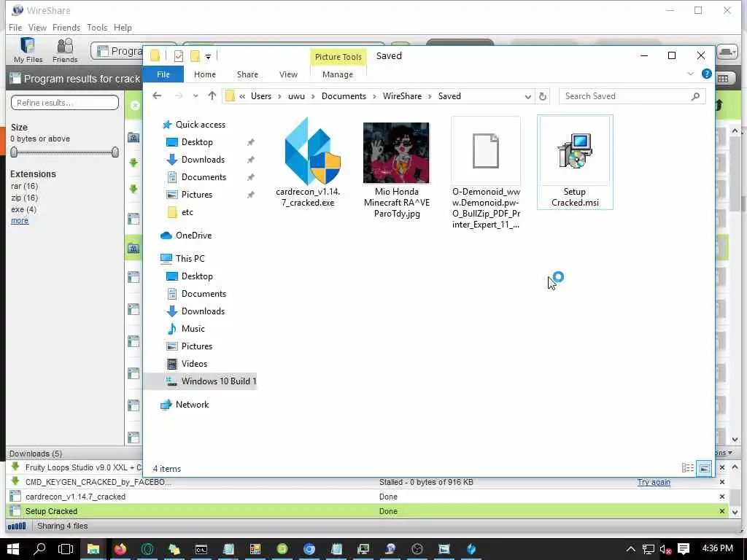Image resolution: width=747 pixels, height=560 pixels.
Task: Remove cardrecon_v1.14.7_cracked download entry
Action: [721, 496]
